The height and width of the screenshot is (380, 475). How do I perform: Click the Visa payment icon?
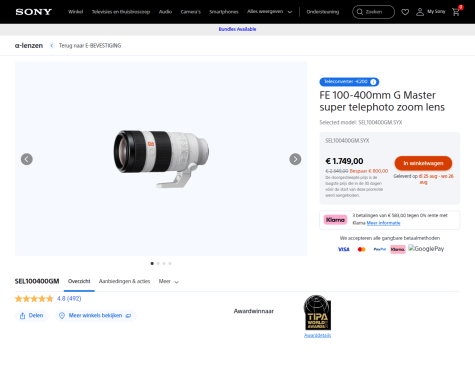[x=344, y=249]
